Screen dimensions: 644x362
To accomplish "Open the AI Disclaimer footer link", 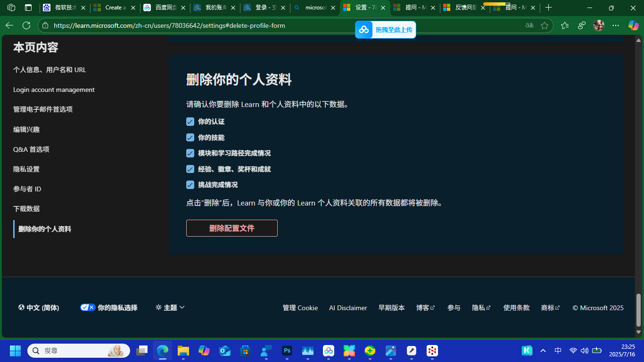I will (x=348, y=308).
